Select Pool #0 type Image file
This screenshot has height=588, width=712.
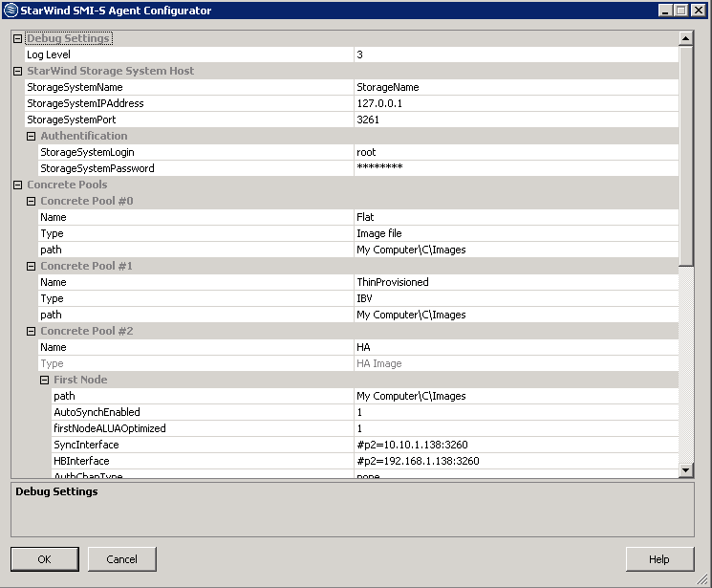pyautogui.click(x=516, y=233)
